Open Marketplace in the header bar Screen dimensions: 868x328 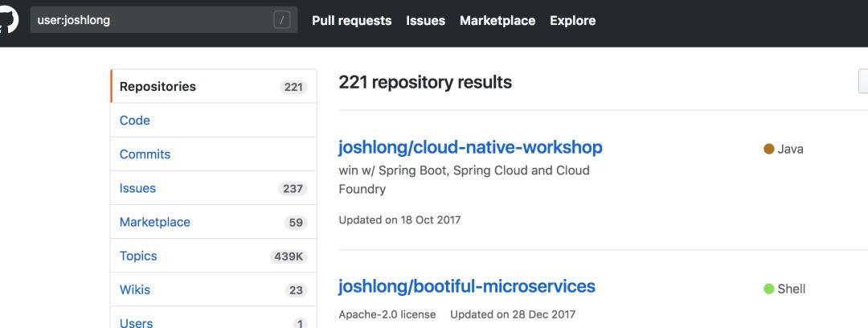tap(497, 21)
